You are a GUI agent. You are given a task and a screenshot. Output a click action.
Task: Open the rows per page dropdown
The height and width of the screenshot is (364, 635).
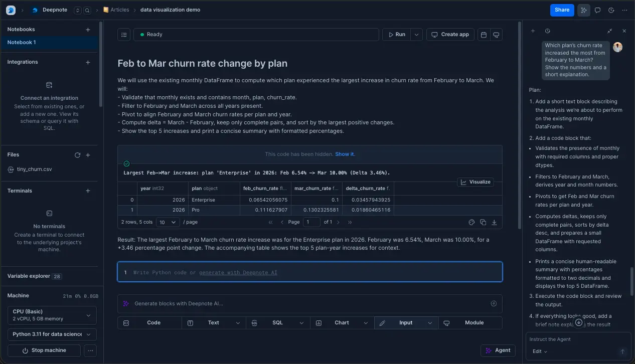coord(167,222)
